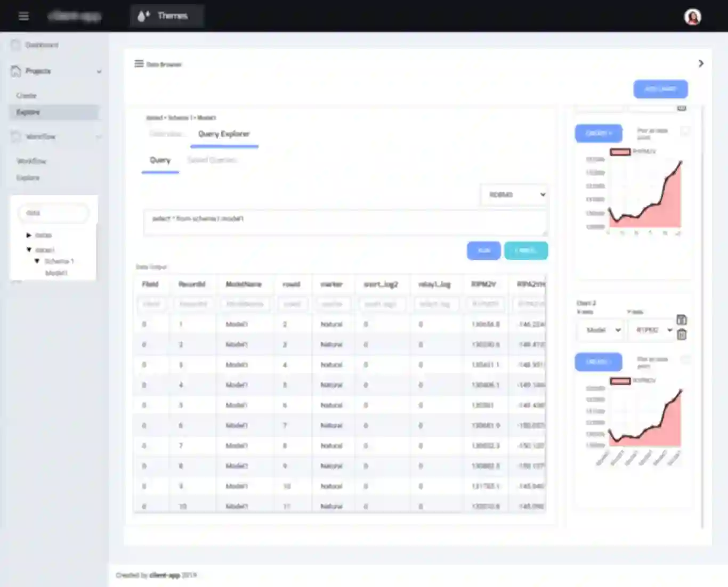Click the Dashboard icon in sidebar

coord(16,45)
